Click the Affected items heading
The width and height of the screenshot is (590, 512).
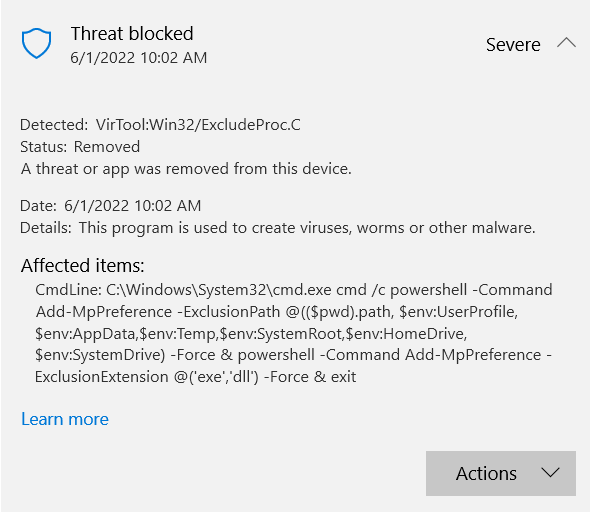(82, 266)
